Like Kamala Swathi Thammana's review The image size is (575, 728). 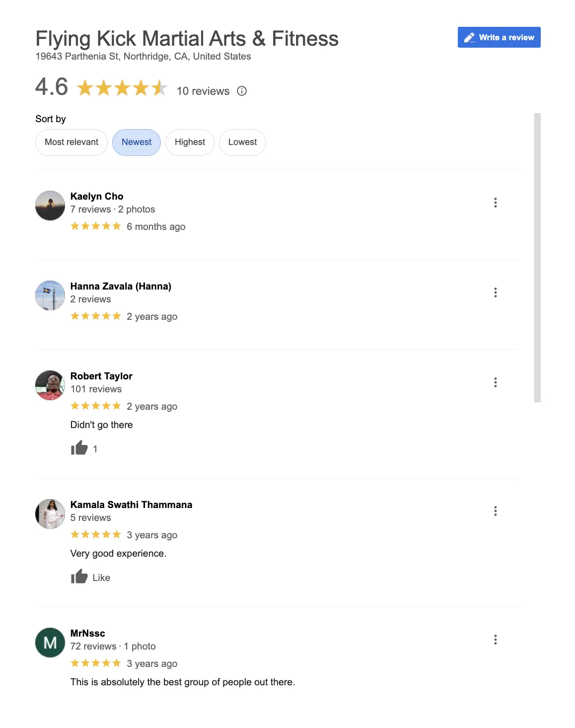pos(90,577)
